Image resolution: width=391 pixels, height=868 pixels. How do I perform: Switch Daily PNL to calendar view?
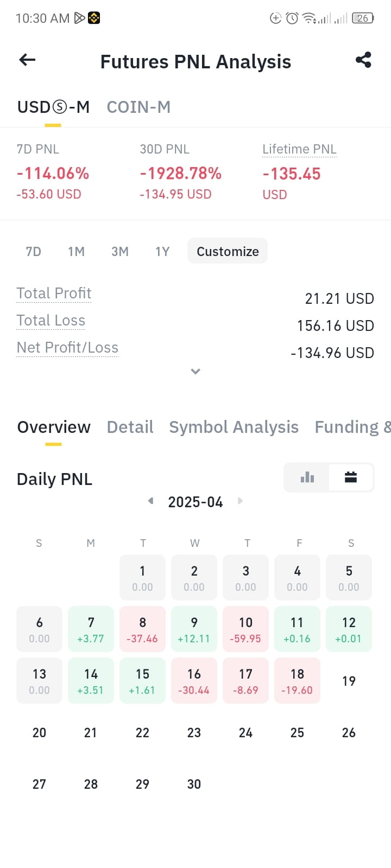click(x=351, y=477)
